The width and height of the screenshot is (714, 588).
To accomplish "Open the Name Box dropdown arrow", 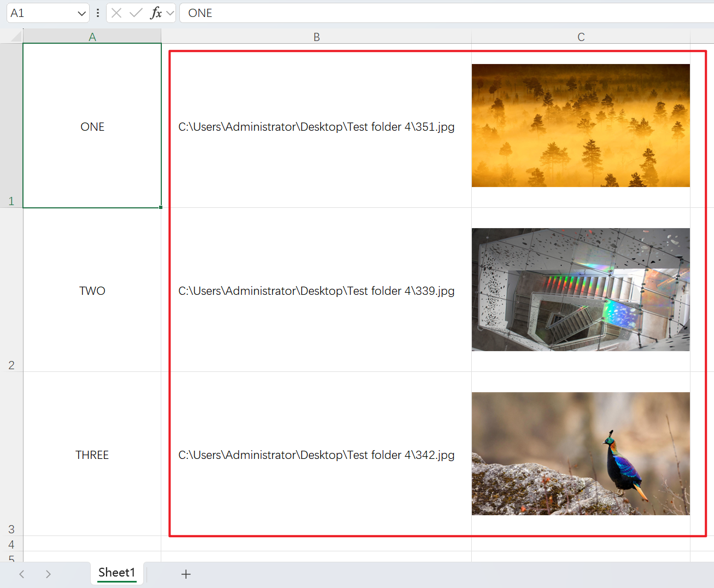I will coord(81,13).
